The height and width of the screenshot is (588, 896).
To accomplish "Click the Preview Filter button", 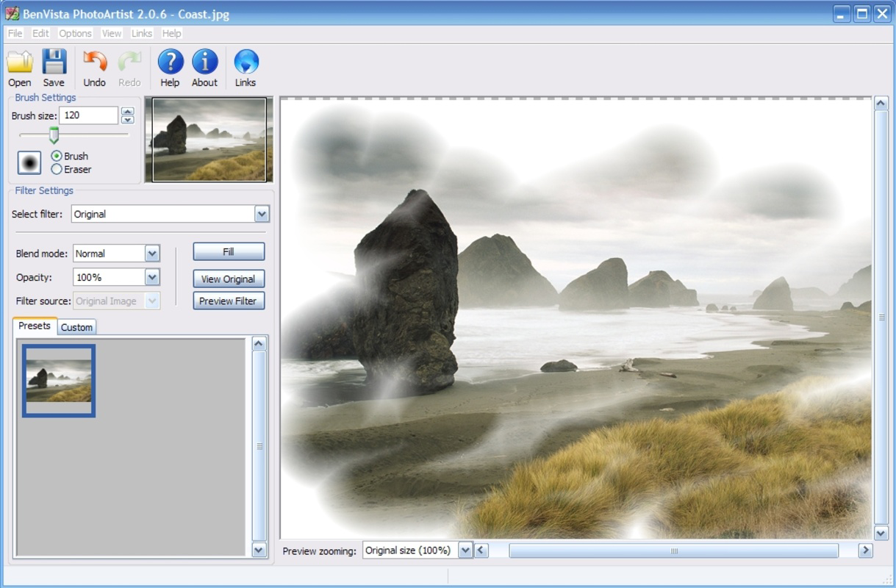I will click(229, 301).
